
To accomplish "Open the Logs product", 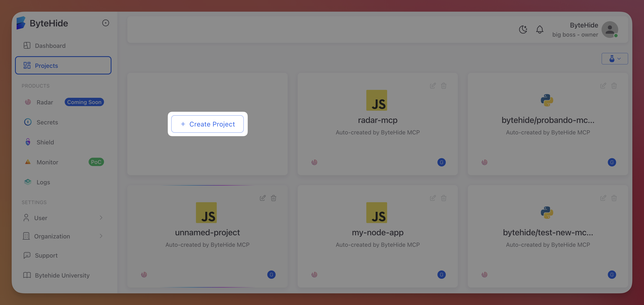I will coord(43,182).
